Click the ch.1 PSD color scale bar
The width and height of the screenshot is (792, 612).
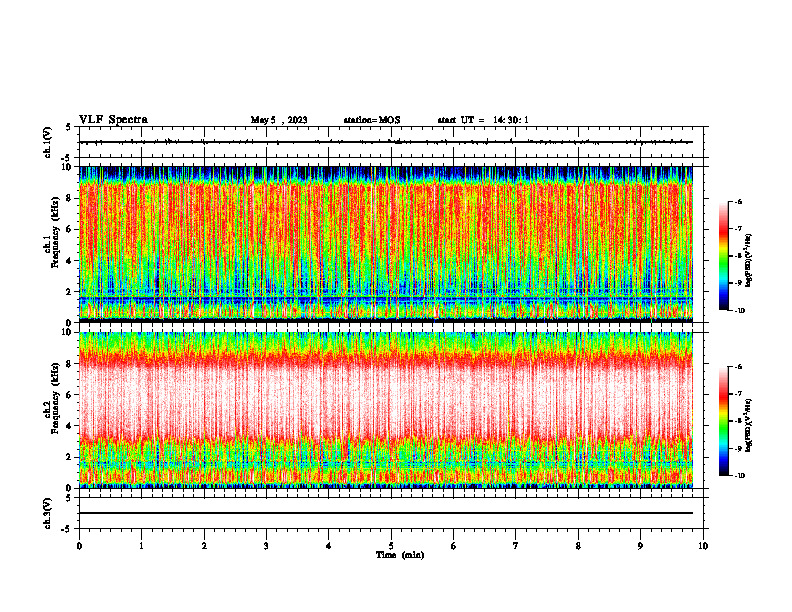point(724,256)
